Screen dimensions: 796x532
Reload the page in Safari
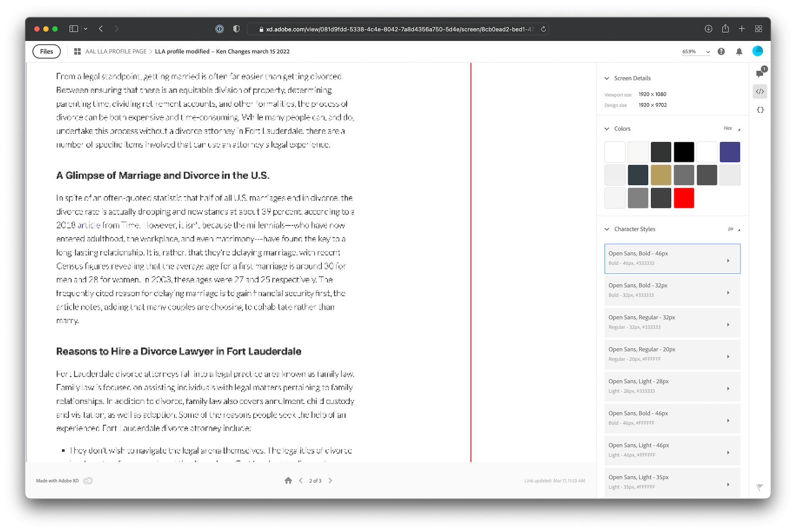point(543,29)
